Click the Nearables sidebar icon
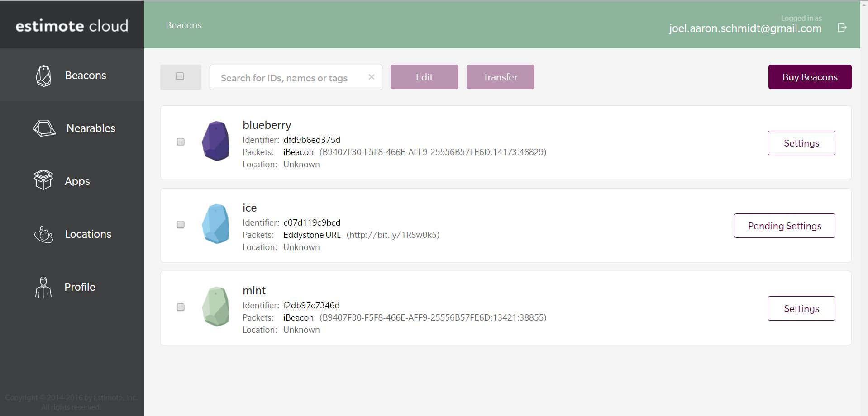Screen dimensions: 868x416 [x=44, y=128]
